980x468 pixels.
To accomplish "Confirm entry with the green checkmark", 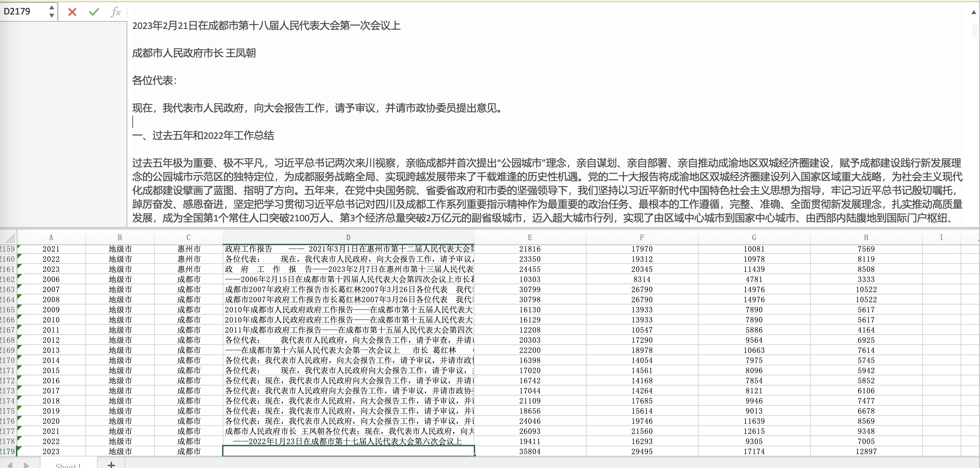I will click(x=94, y=12).
